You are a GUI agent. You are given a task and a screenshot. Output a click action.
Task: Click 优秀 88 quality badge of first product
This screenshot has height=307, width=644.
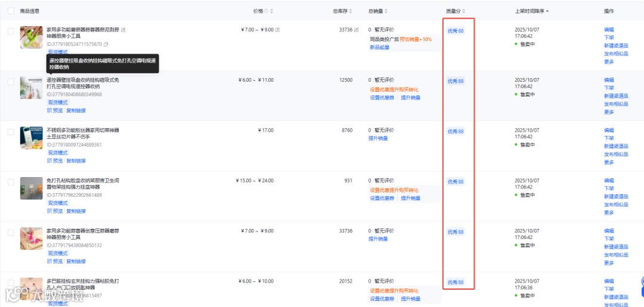[456, 31]
